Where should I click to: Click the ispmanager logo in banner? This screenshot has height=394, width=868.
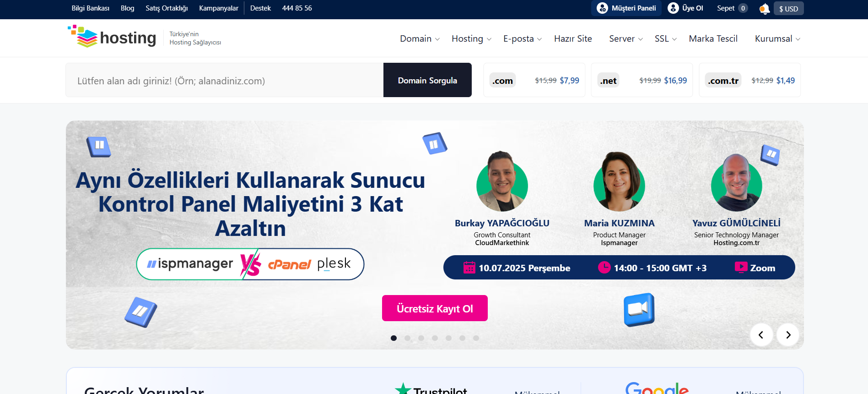[x=190, y=264]
